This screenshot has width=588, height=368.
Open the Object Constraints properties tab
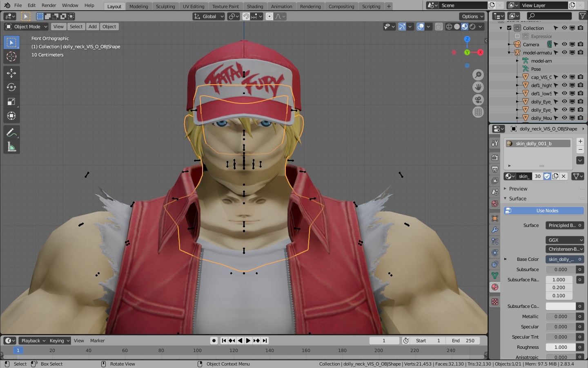(495, 264)
